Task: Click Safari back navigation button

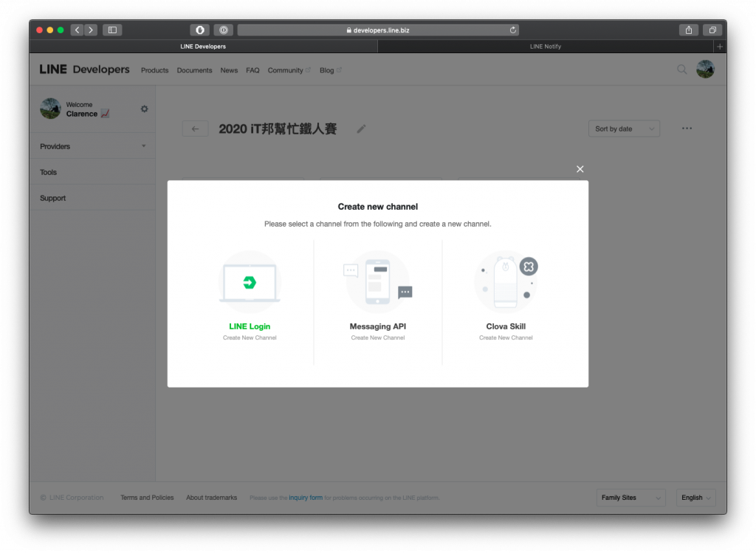Action: click(x=77, y=30)
